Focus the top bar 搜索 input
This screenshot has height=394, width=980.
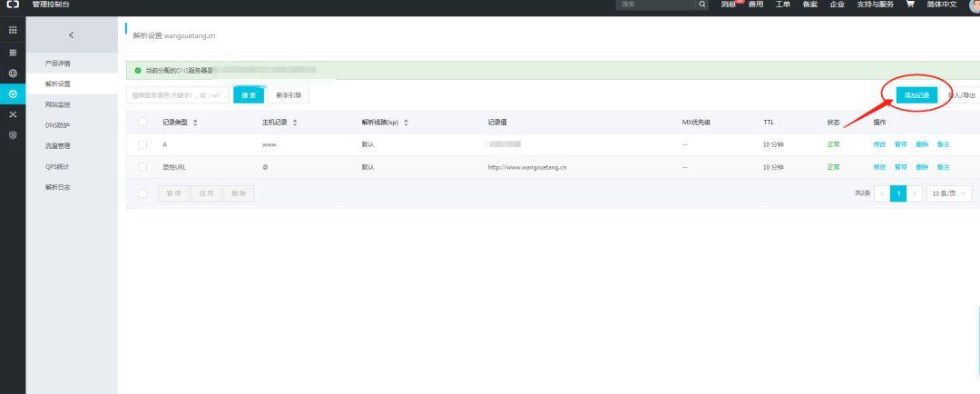(656, 5)
